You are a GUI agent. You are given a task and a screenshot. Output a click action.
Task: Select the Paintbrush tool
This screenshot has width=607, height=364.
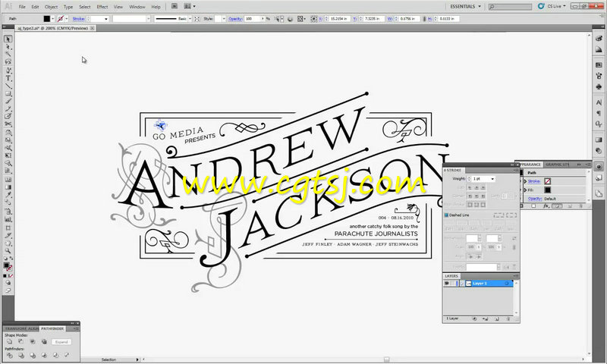coord(8,102)
